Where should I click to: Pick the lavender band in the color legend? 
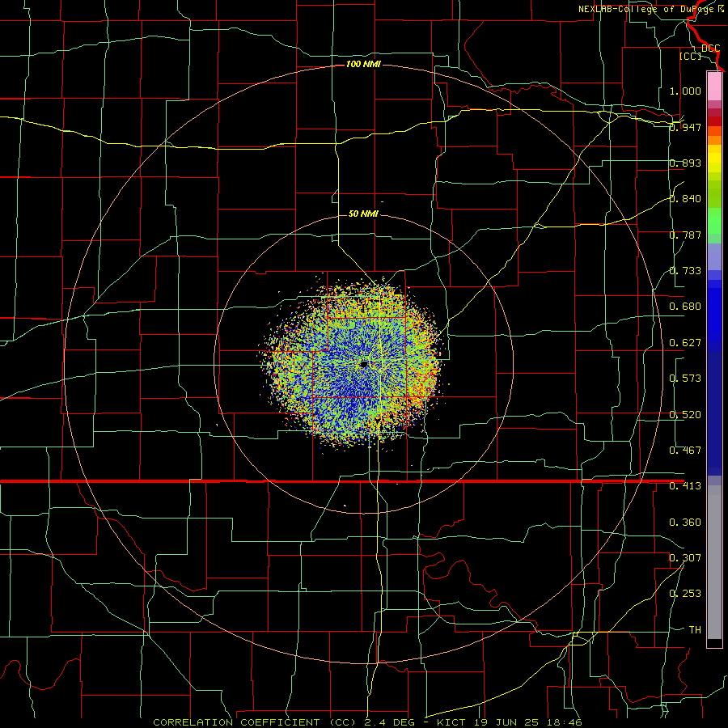(x=714, y=256)
